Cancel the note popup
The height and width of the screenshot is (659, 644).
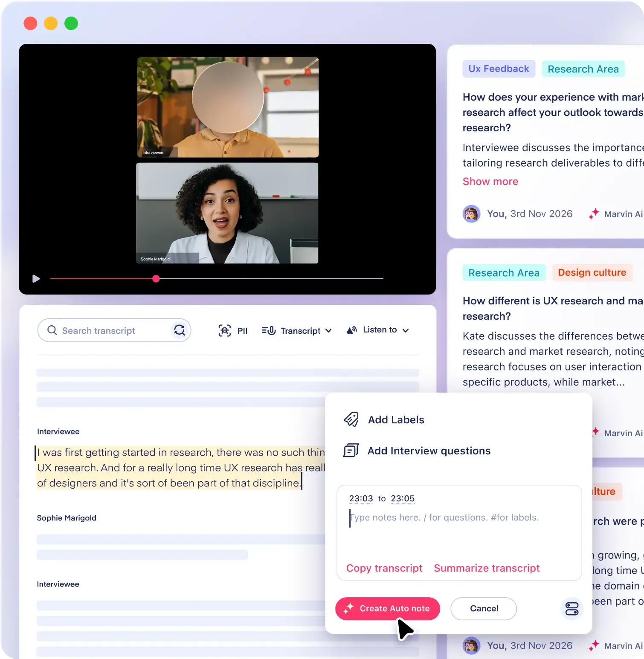[484, 609]
